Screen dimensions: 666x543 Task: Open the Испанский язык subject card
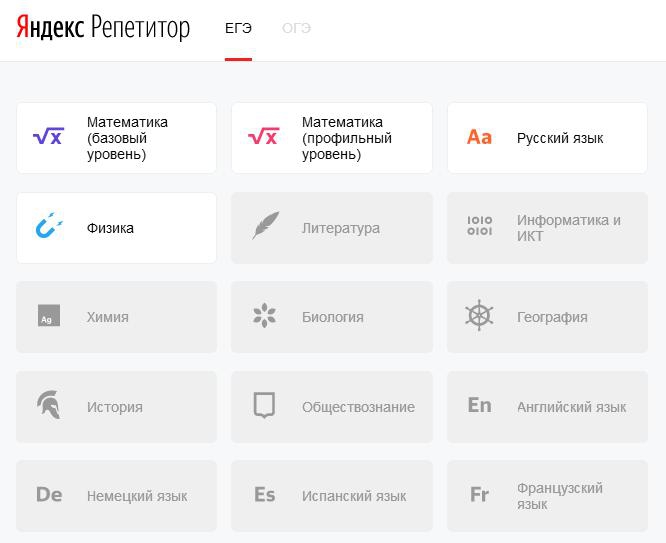click(x=332, y=496)
